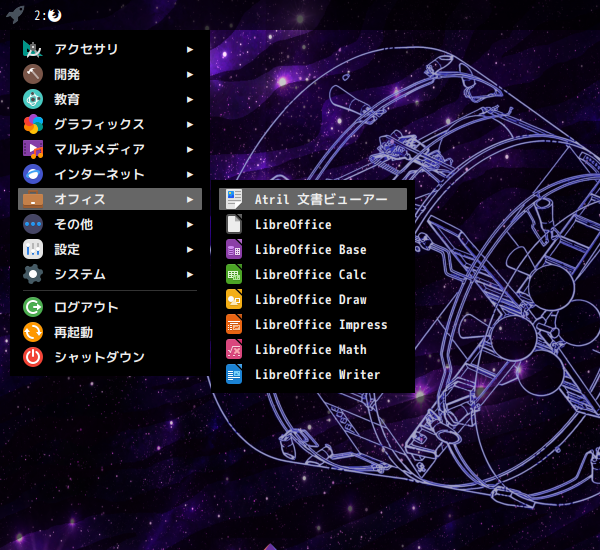Click the 教育 category icon
This screenshot has width=600, height=550.
pos(33,99)
